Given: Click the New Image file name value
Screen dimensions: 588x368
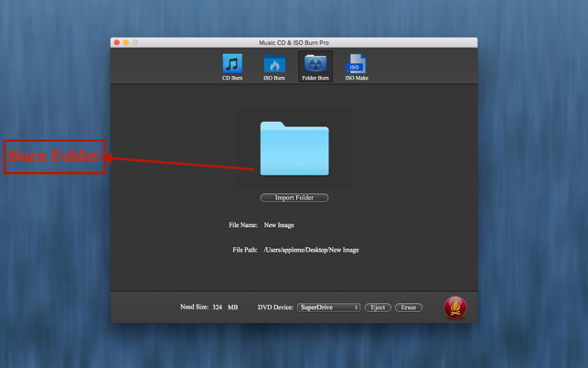Looking at the screenshot, I should pos(279,225).
